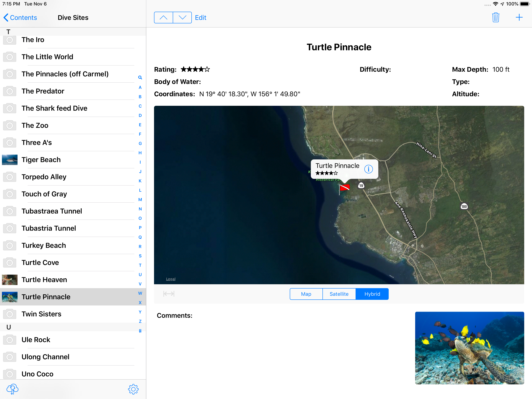The width and height of the screenshot is (532, 399).
Task: Switch map view to Satellite
Action: tap(339, 294)
